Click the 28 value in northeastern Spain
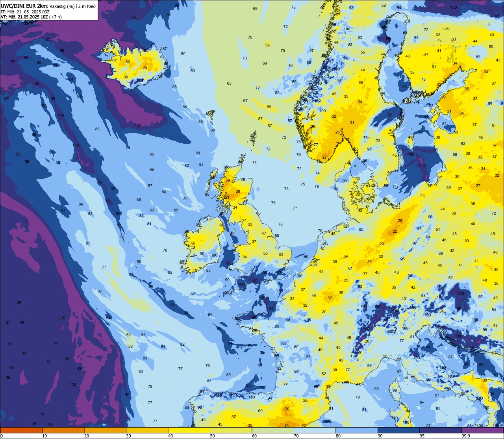 305,400
